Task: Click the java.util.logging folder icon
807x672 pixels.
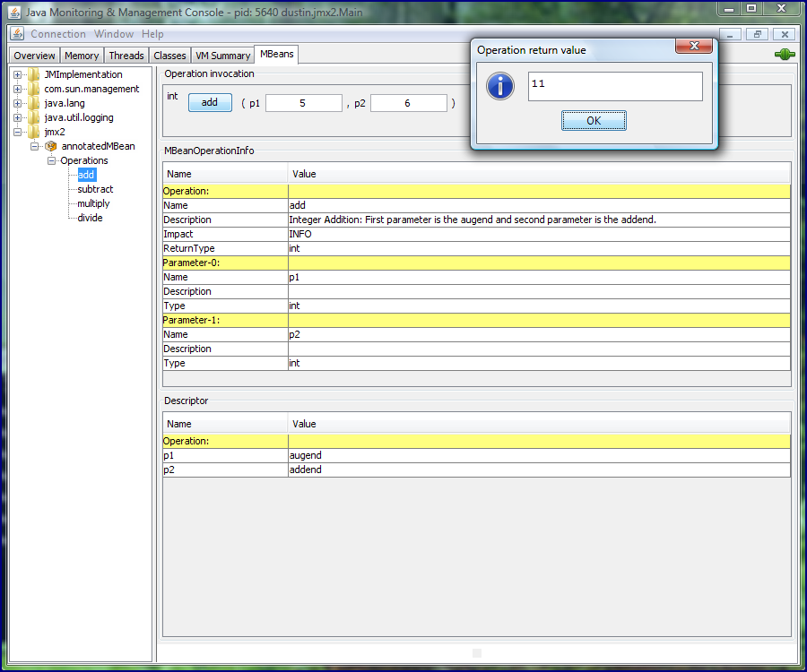Action: (33, 117)
